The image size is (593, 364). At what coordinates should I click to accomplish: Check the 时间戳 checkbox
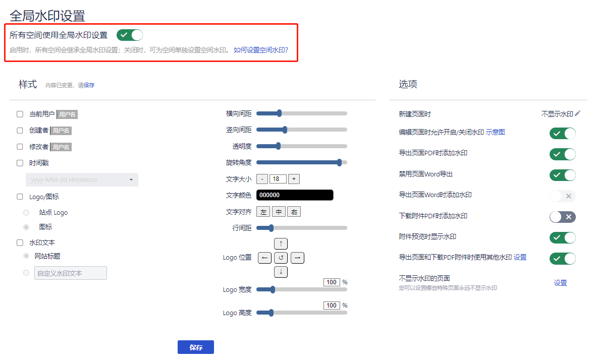pos(20,163)
